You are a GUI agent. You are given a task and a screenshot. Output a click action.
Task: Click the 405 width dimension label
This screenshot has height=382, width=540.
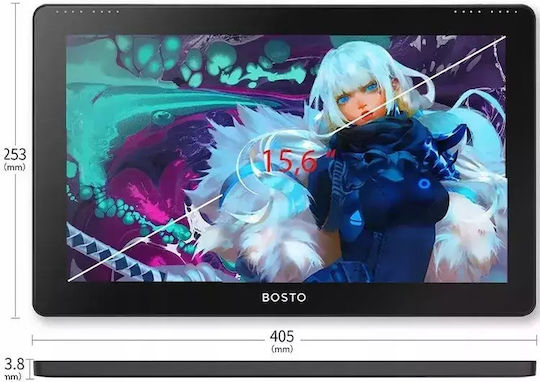[282, 336]
